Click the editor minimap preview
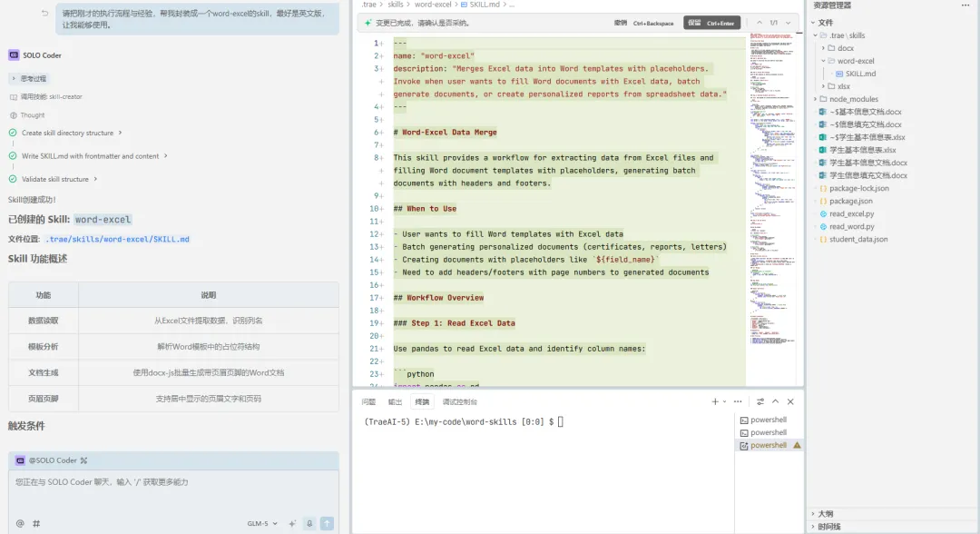The height and width of the screenshot is (534, 980). coord(772,189)
